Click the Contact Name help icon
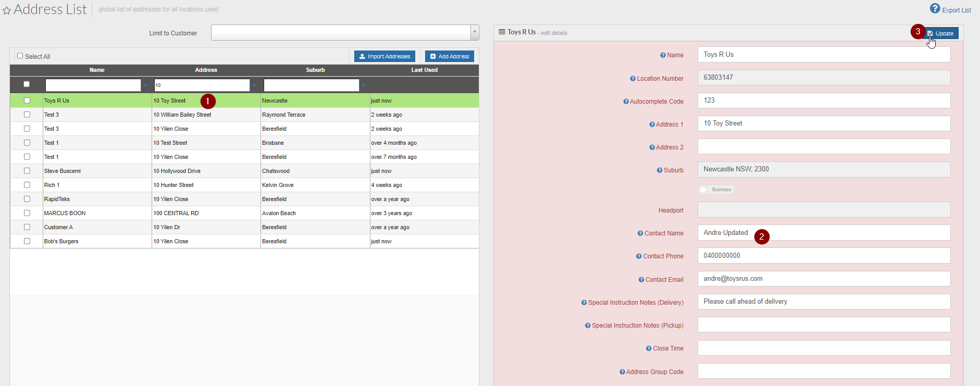 (640, 233)
